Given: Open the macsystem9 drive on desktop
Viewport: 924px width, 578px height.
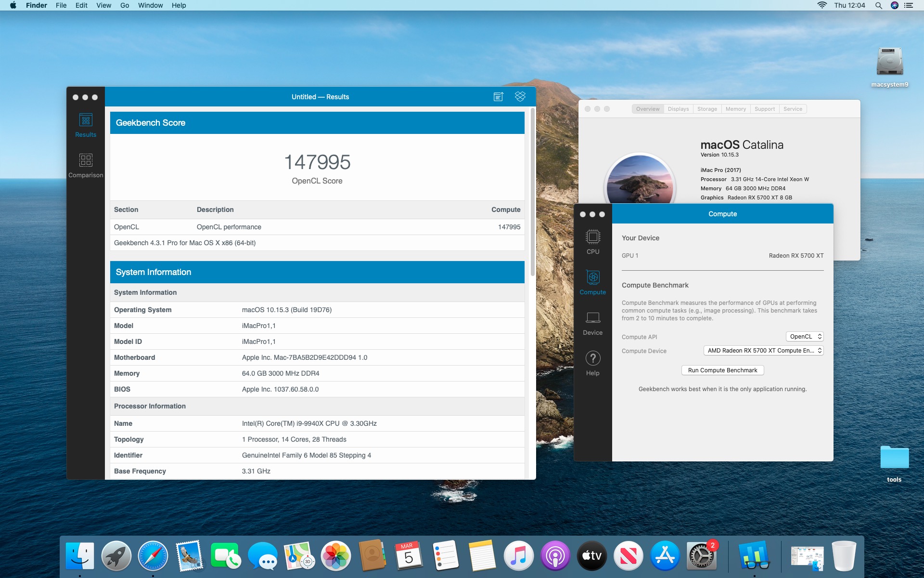Looking at the screenshot, I should tap(889, 63).
